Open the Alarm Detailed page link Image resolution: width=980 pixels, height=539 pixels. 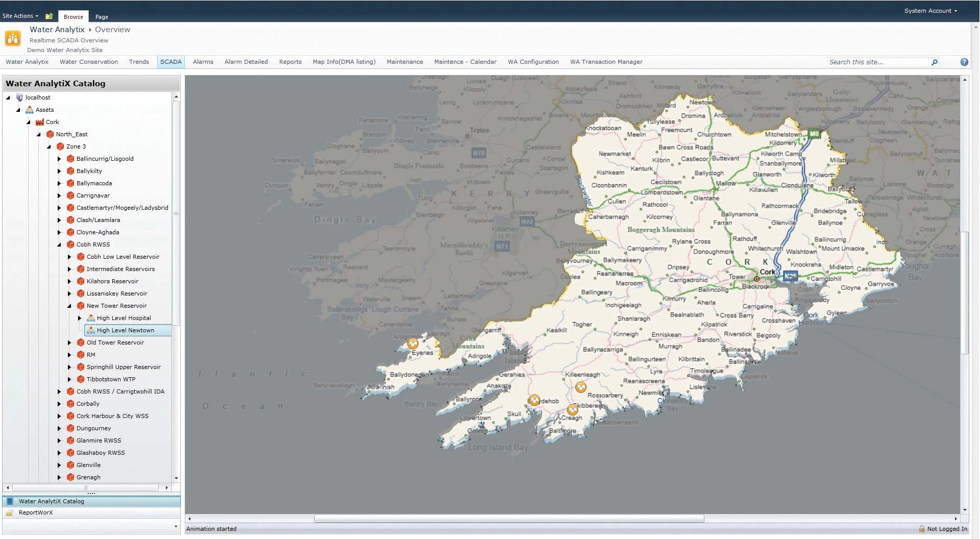(246, 62)
